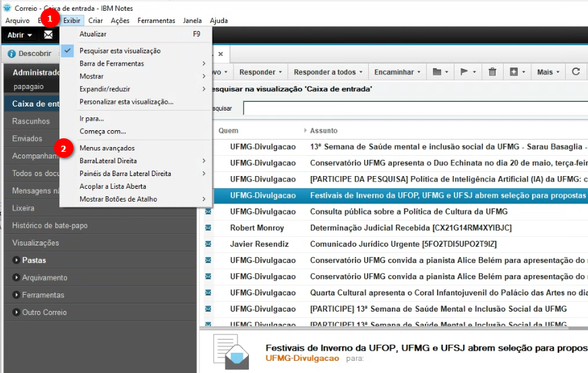Viewport: 588px width, 373px height.
Task: Click the refresh circular arrow icon
Action: [x=576, y=71]
